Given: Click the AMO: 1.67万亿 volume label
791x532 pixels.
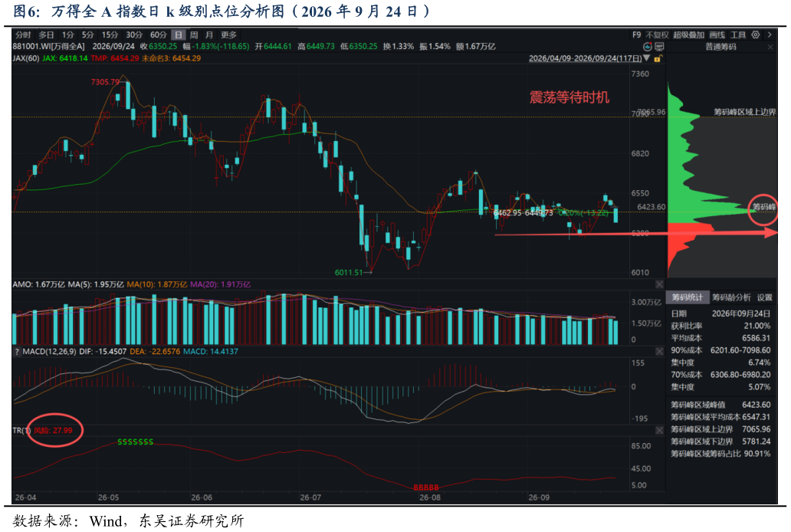Looking at the screenshot, I should pyautogui.click(x=38, y=284).
